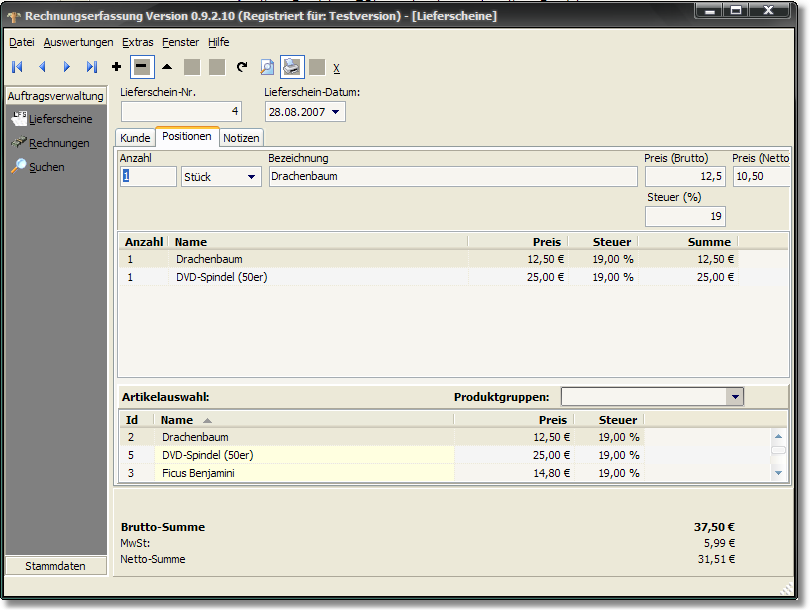Open the Stück unit dropdown

(x=252, y=177)
